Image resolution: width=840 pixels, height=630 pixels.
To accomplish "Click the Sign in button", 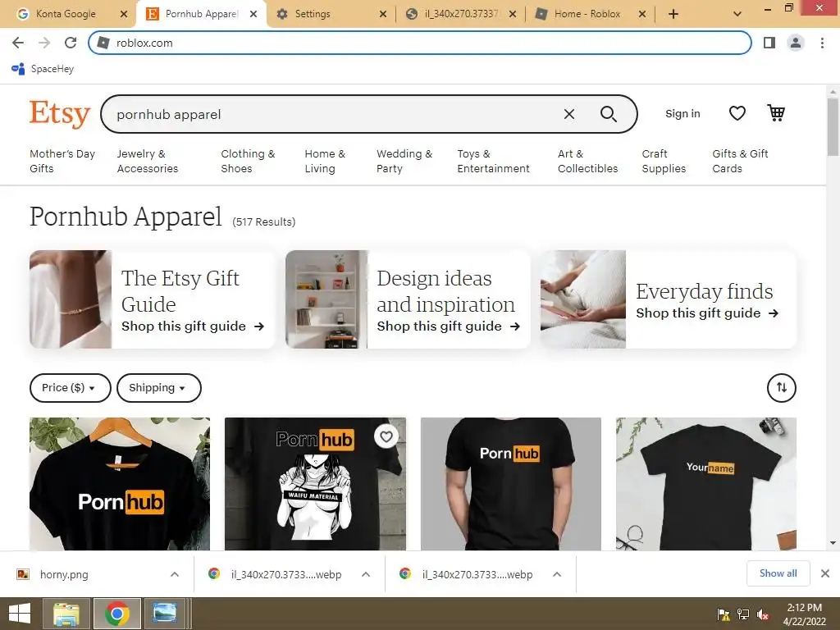I will (x=682, y=113).
